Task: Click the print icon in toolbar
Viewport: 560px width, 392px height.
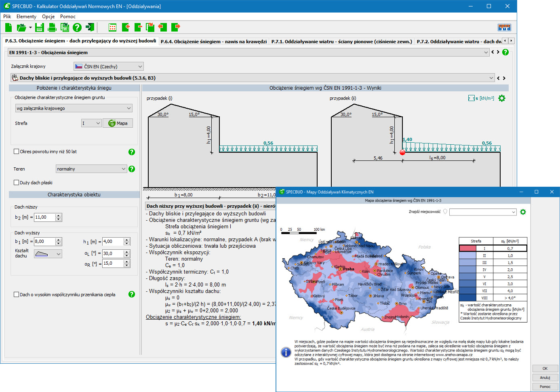Action: [52, 27]
